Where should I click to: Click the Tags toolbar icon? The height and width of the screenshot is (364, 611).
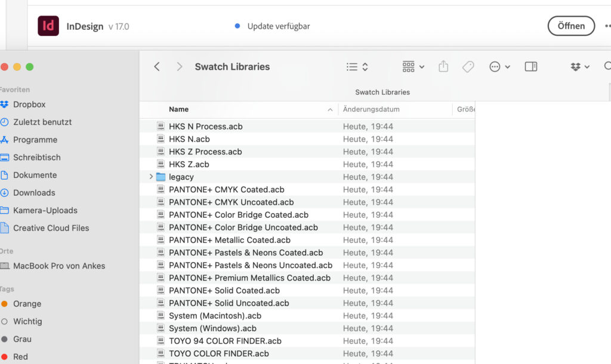click(468, 67)
